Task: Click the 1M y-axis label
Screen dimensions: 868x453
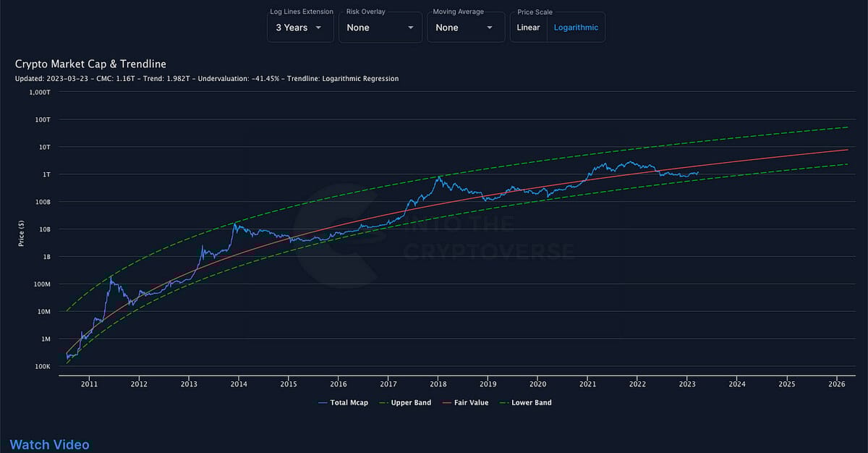Action: click(x=46, y=339)
